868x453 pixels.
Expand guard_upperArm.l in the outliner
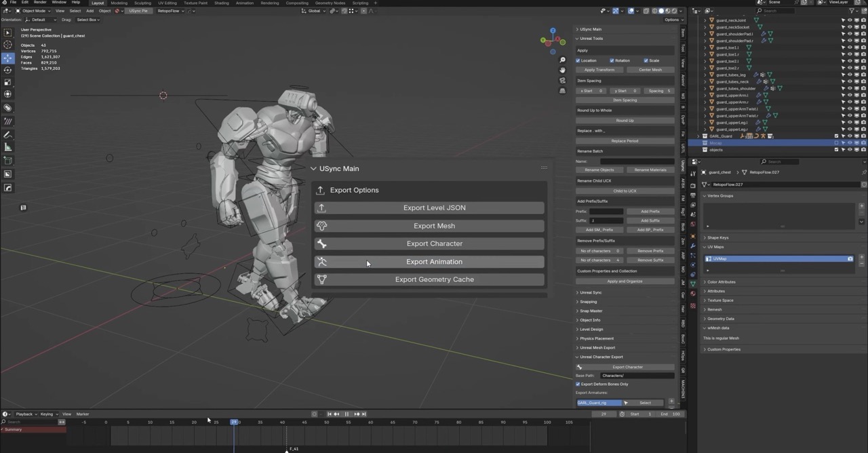pyautogui.click(x=705, y=95)
